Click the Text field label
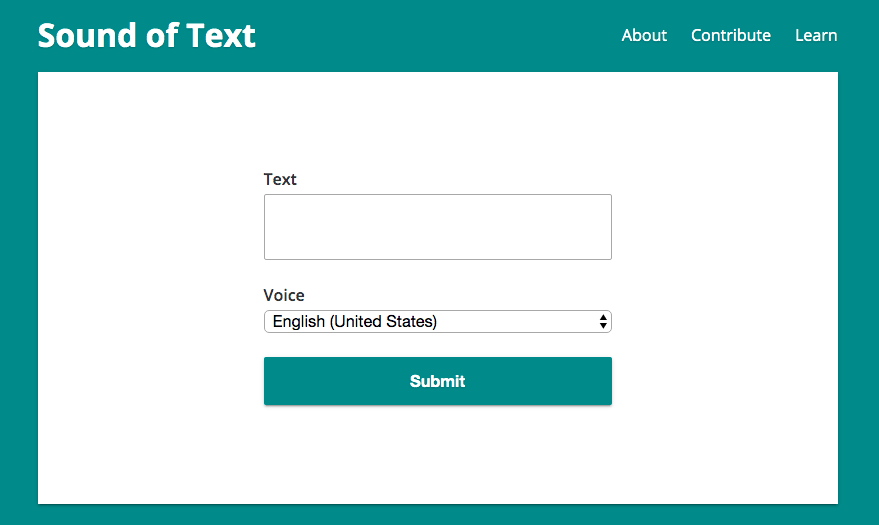 (x=280, y=179)
